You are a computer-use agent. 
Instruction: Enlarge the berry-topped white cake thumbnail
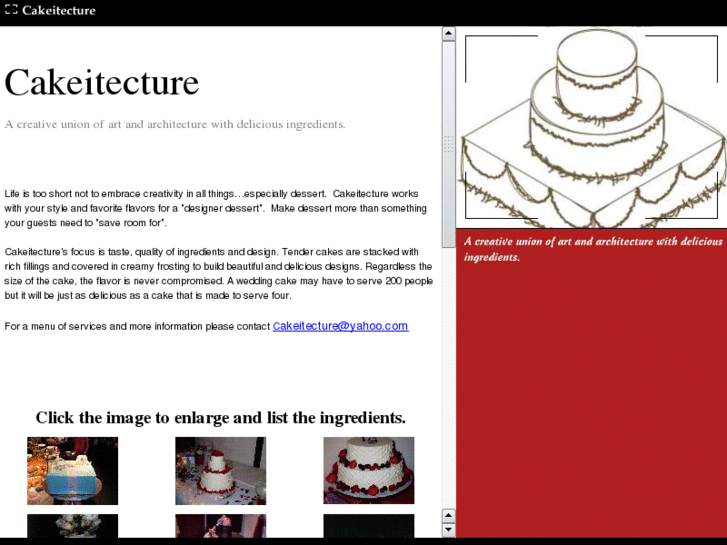coord(369,470)
